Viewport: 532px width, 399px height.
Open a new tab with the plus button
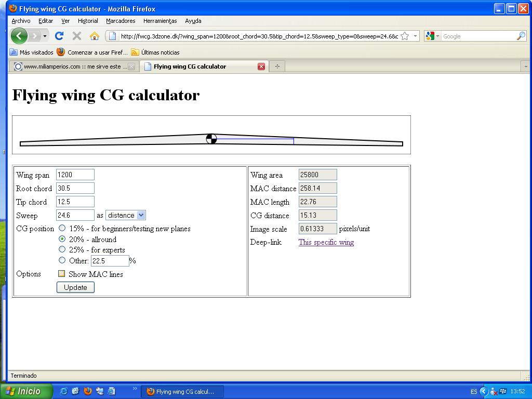277,66
